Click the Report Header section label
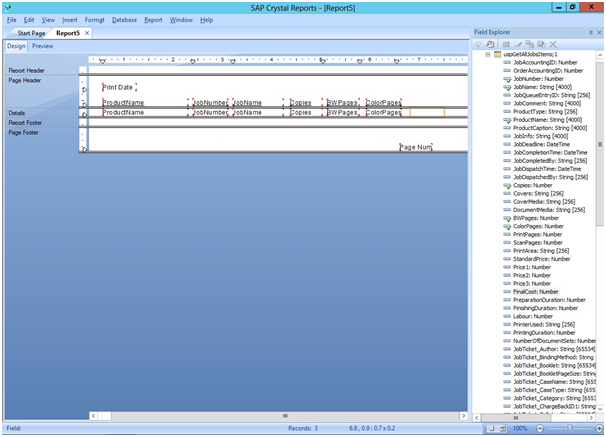The image size is (606, 437). pyautogui.click(x=27, y=71)
